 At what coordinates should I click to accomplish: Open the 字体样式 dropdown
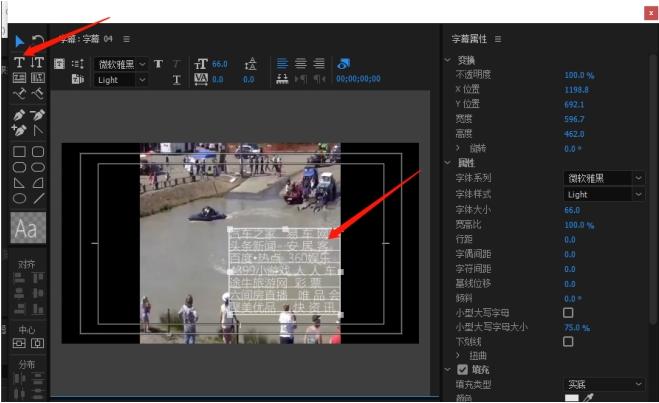tap(603, 194)
